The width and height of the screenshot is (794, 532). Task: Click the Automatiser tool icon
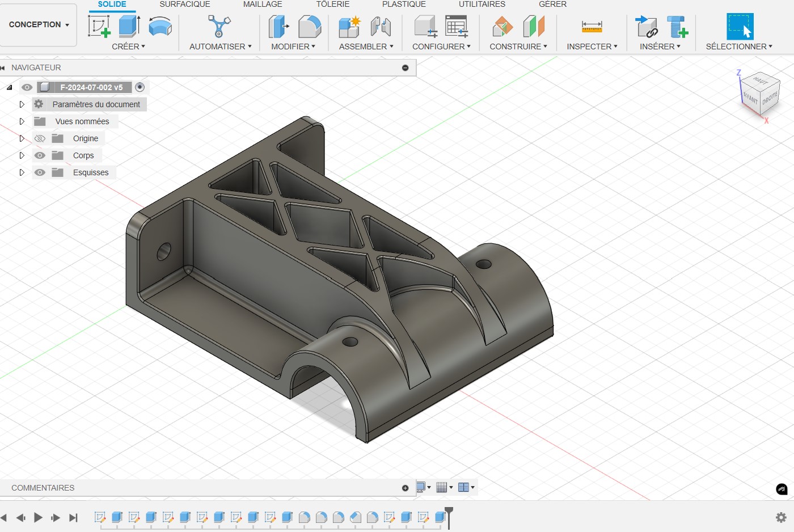click(219, 26)
